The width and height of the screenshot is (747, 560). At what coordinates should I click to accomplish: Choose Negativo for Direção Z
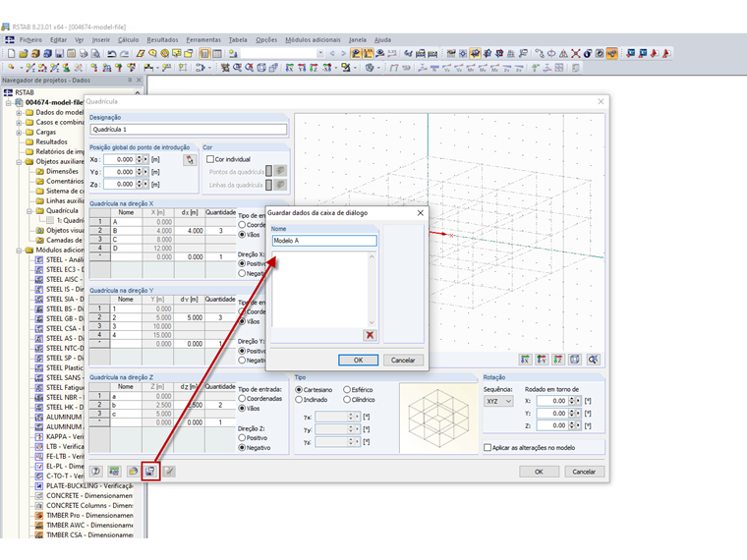click(x=242, y=448)
